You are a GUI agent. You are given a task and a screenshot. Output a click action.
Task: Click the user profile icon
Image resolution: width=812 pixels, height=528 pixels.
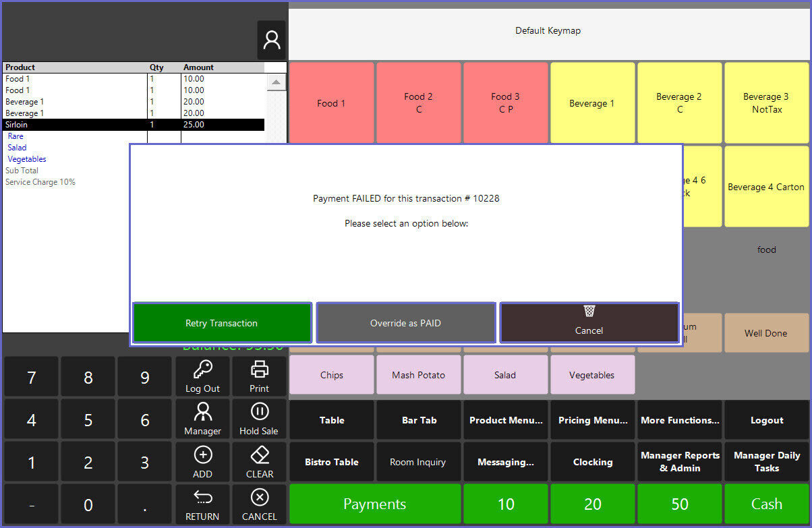(272, 40)
